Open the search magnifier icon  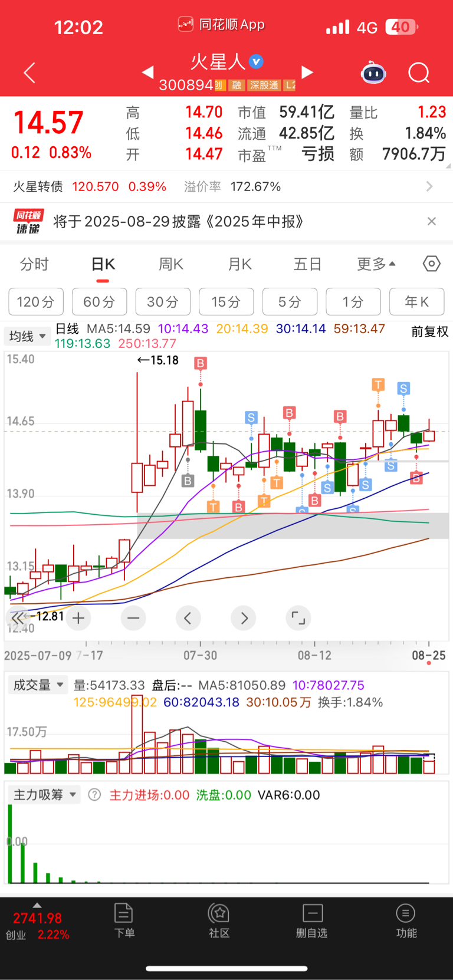[419, 73]
